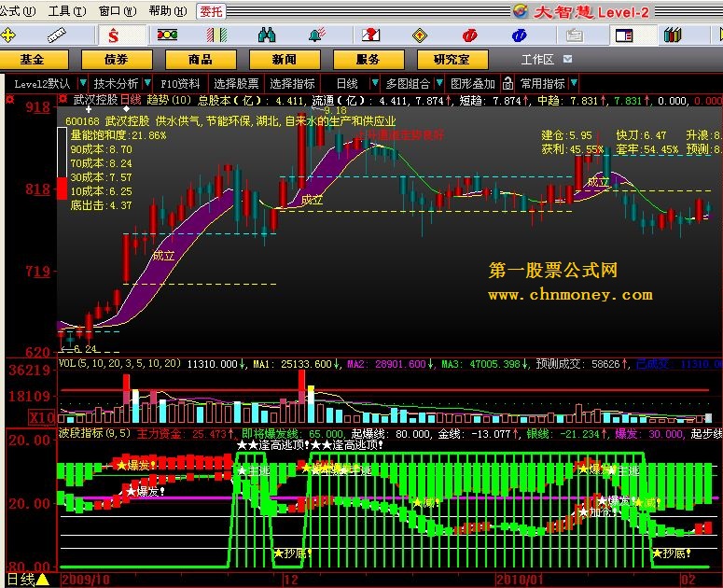Click the 常用指标 button
The image size is (723, 588).
(543, 83)
